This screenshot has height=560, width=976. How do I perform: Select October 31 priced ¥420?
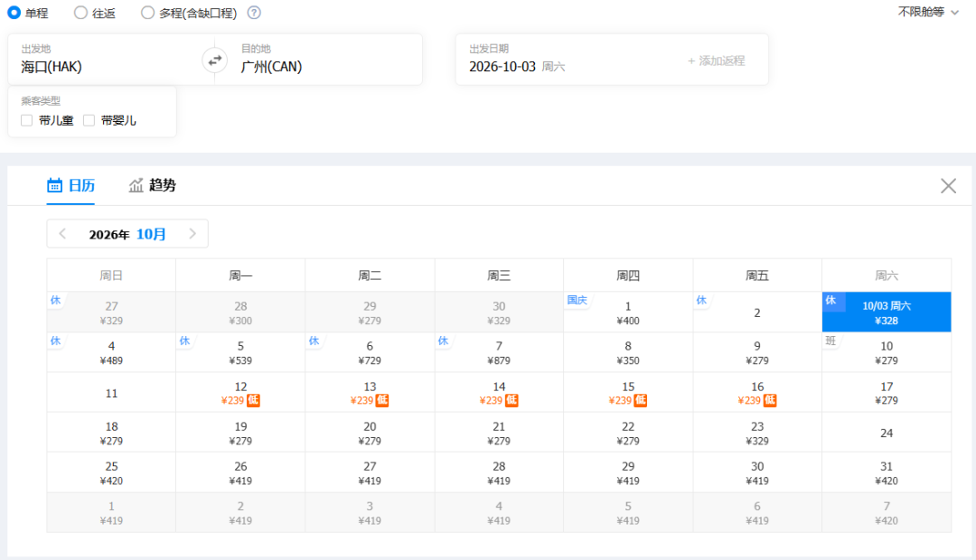887,472
